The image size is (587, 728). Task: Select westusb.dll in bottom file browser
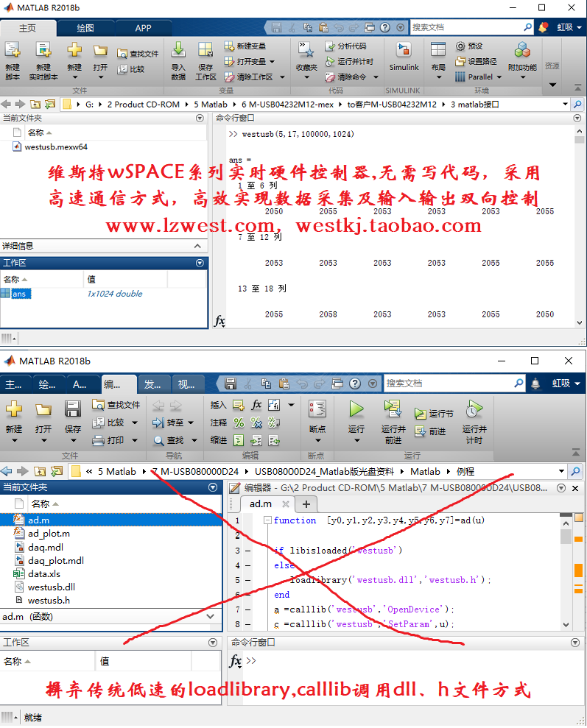tap(51, 587)
